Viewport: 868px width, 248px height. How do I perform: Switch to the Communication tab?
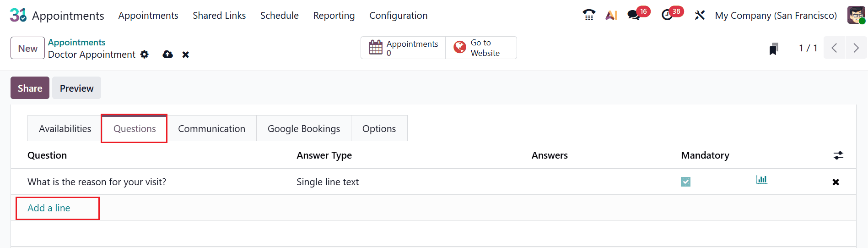[212, 128]
